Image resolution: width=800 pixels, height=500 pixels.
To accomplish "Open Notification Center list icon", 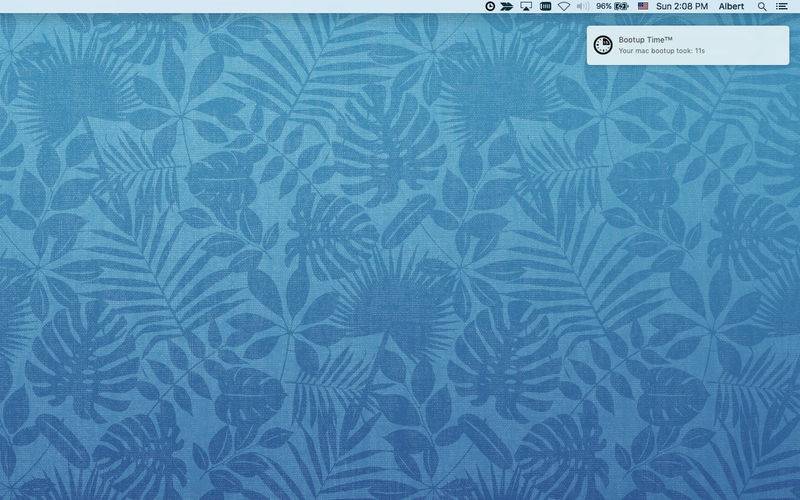I will pos(781,6).
